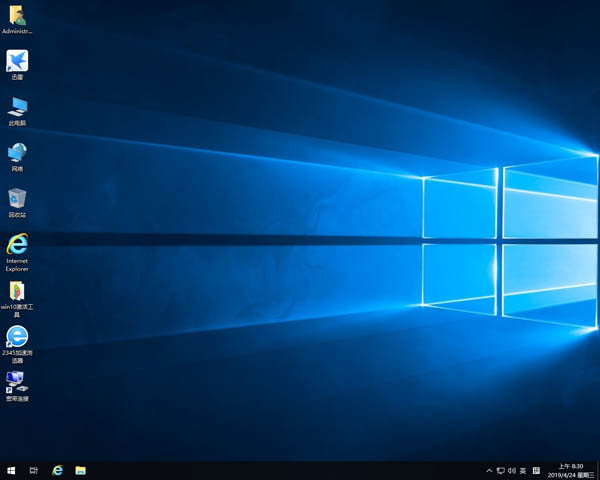This screenshot has height=480, width=600.
Task: Open the volume control speaker icon
Action: 511,470
